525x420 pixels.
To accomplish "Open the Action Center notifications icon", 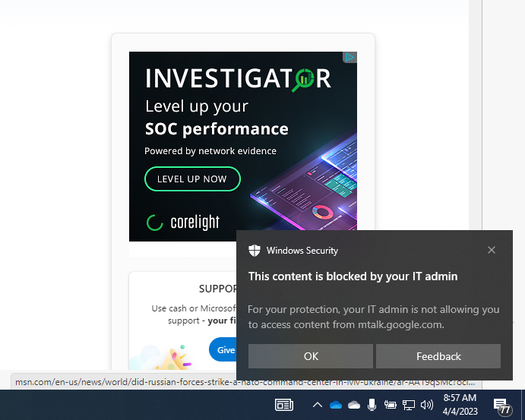I will pos(502,406).
